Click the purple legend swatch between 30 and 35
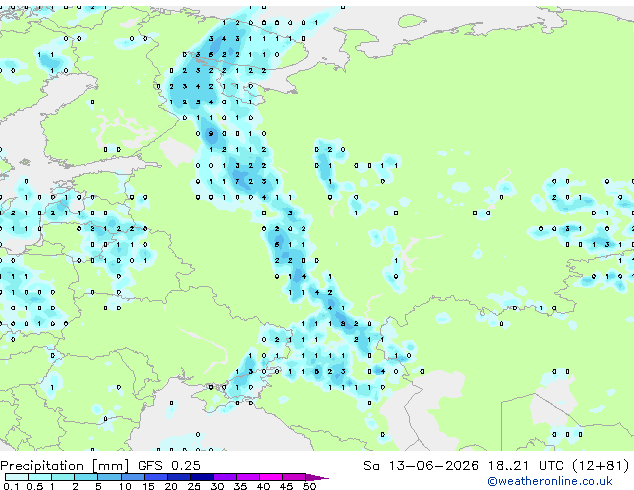The image size is (634, 490). (225, 477)
